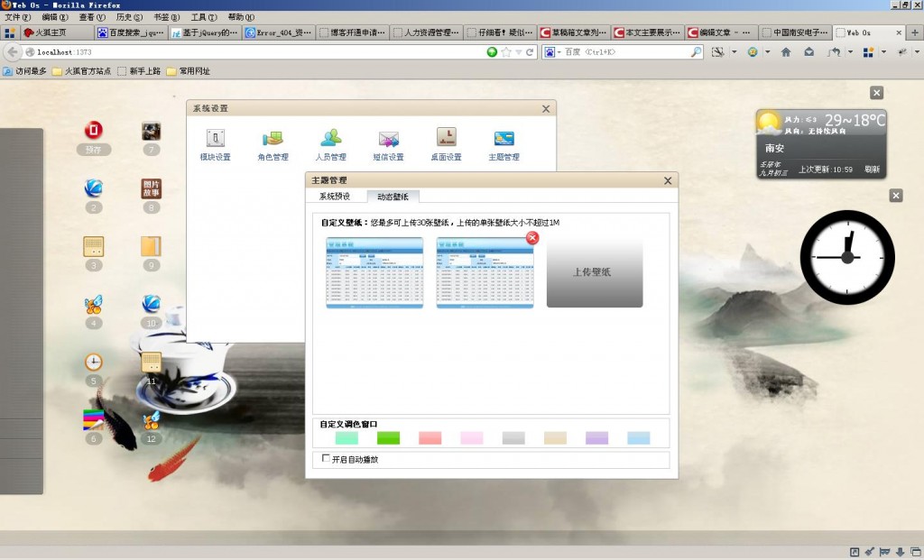Pick the light pink color swatch
Image resolution: width=924 pixels, height=560 pixels.
click(472, 437)
